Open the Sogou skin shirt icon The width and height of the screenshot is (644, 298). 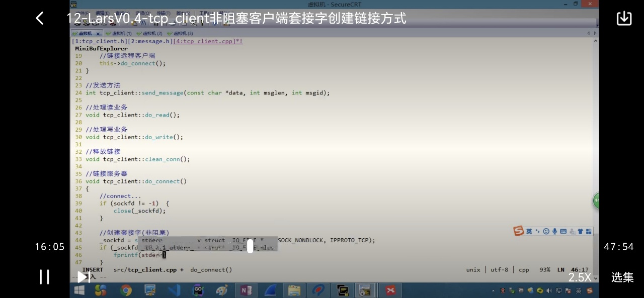(580, 231)
